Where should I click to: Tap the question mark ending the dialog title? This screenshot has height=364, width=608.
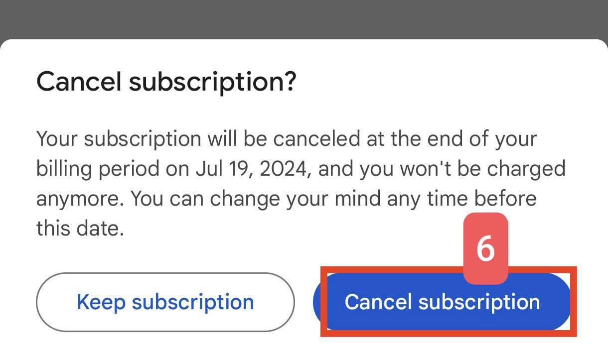[290, 81]
